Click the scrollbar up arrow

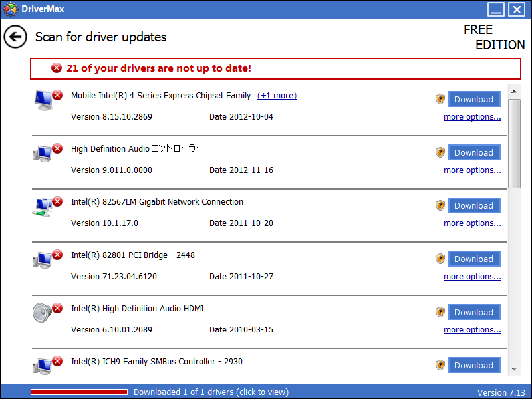pos(514,92)
